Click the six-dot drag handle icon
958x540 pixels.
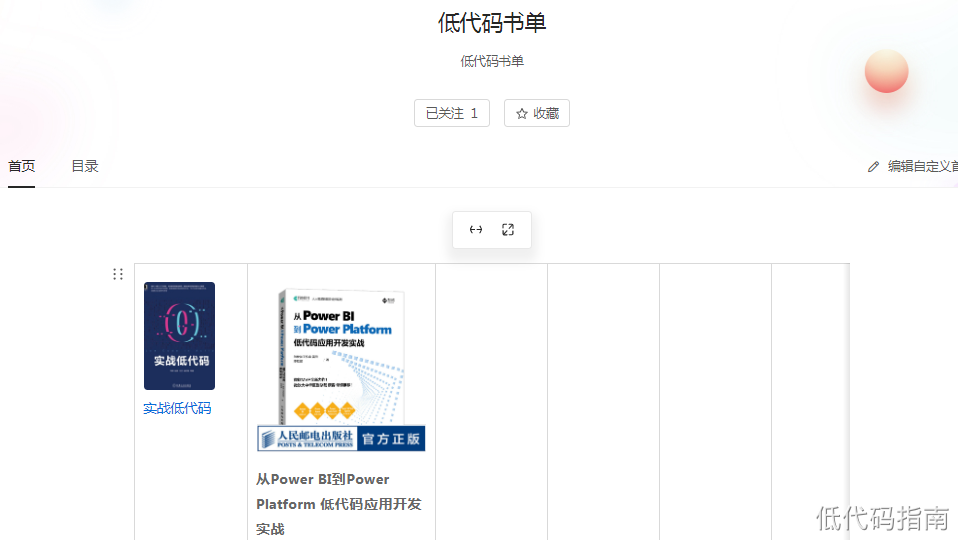pyautogui.click(x=118, y=274)
